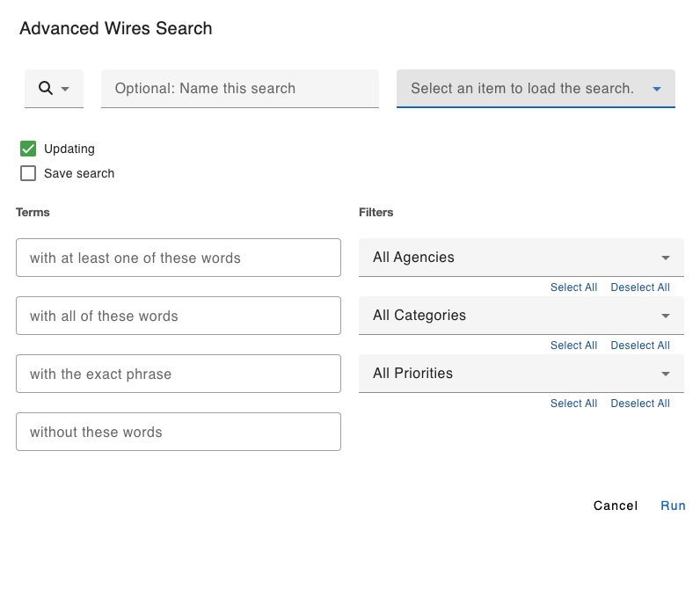This screenshot has height=611, width=700.
Task: Click Deselect All under All Agencies
Action: 640,287
